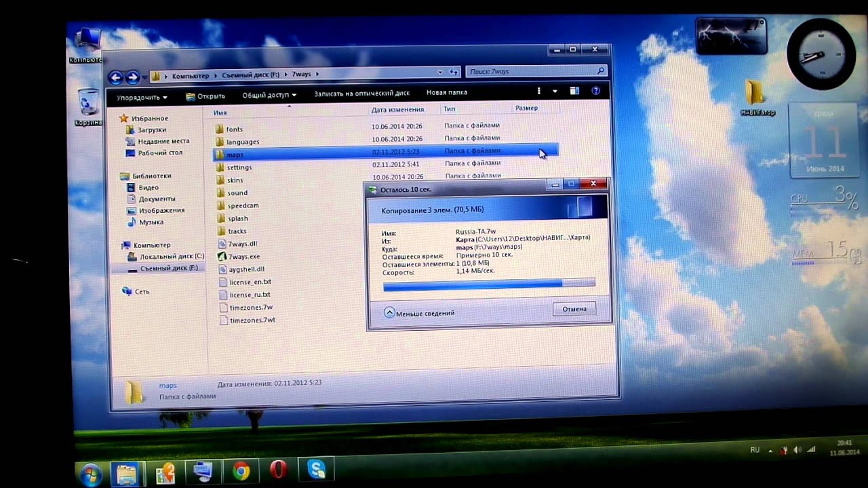Open the Recycle Bin desktop icon

coord(88,107)
